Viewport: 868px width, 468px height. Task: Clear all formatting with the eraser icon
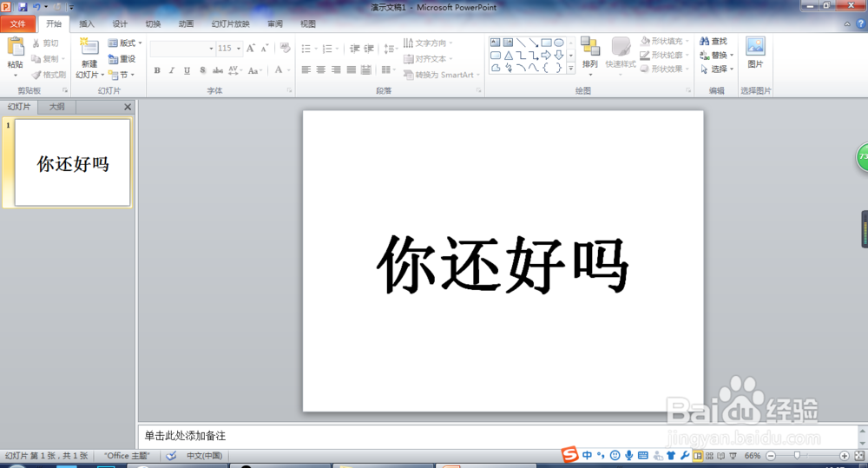click(x=285, y=48)
